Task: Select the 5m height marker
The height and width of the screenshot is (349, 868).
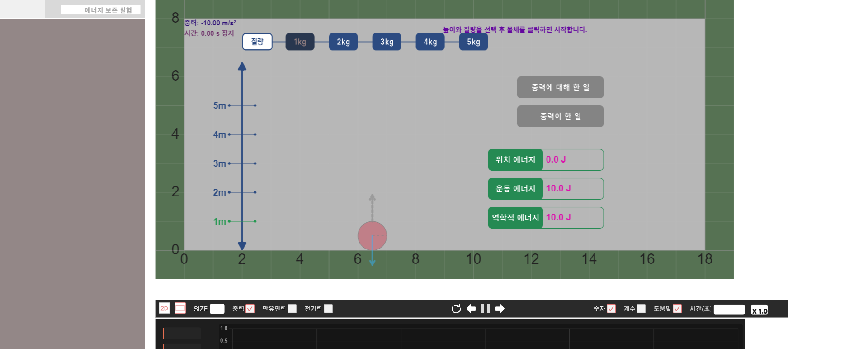Action: pos(235,105)
